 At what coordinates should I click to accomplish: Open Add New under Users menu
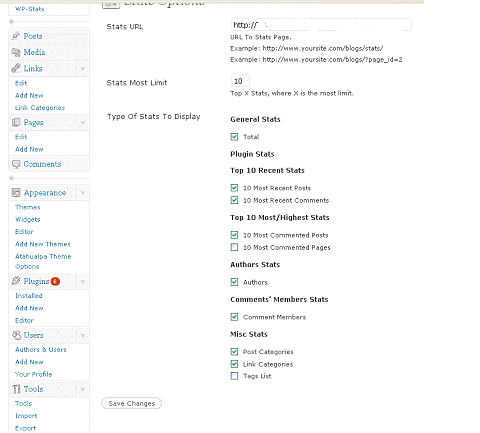[29, 362]
